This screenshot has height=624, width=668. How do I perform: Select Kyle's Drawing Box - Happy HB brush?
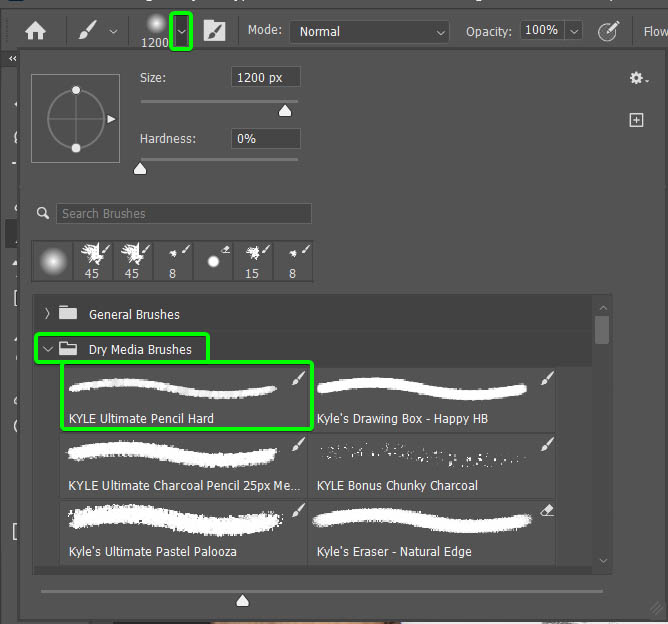click(432, 400)
